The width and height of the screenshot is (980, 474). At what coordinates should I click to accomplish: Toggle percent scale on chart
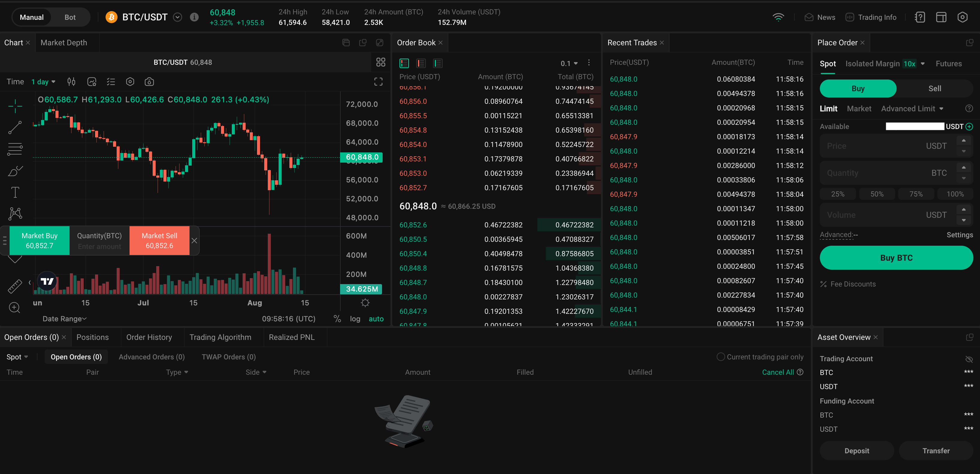[x=337, y=319]
